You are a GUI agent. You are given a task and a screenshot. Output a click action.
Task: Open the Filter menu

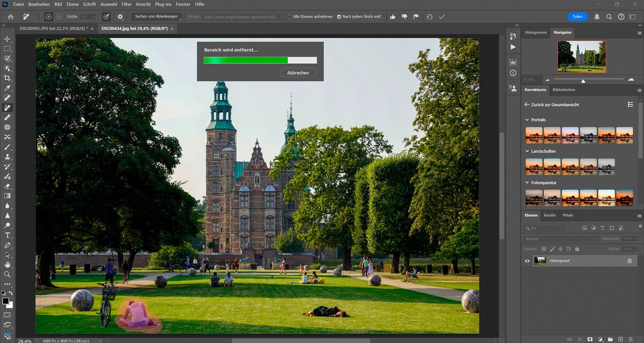(x=126, y=4)
